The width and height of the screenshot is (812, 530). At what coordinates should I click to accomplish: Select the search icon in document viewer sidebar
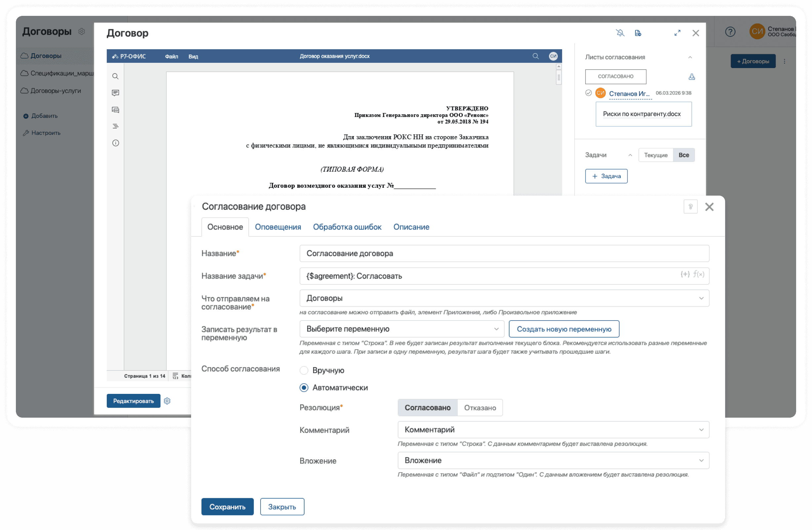click(115, 76)
